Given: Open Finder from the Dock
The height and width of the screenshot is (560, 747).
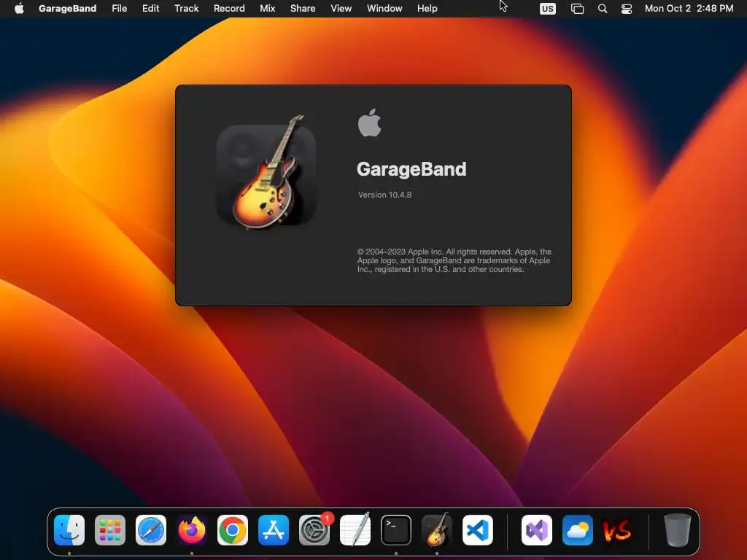Looking at the screenshot, I should point(69,529).
